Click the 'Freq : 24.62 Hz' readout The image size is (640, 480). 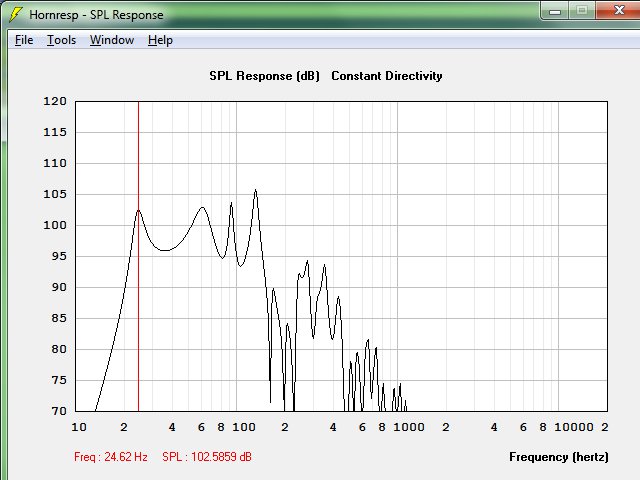click(111, 456)
